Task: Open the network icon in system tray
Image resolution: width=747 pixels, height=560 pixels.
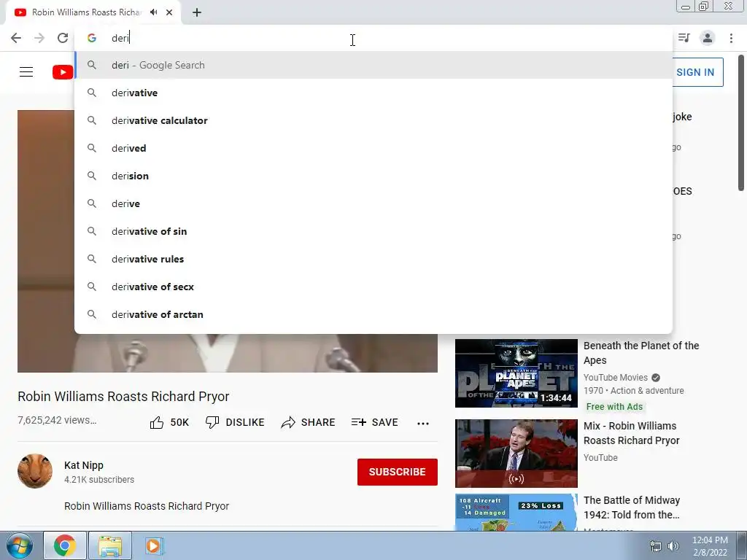Action: 656,546
